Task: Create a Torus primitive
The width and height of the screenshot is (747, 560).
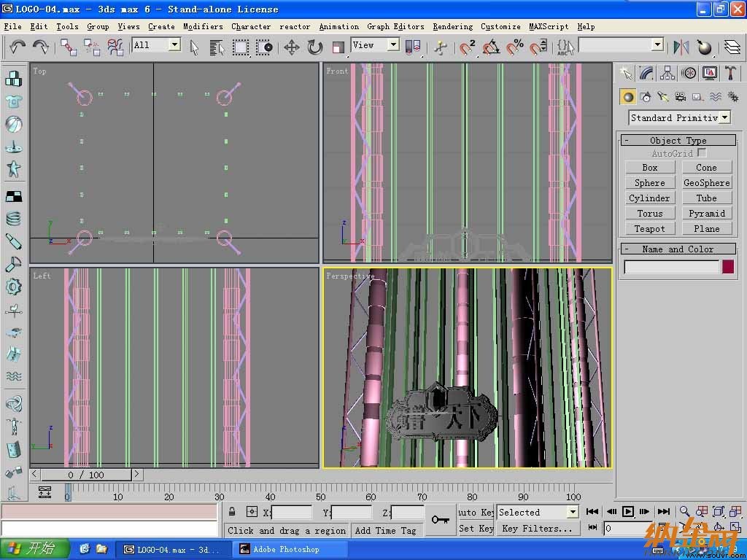Action: (x=650, y=214)
